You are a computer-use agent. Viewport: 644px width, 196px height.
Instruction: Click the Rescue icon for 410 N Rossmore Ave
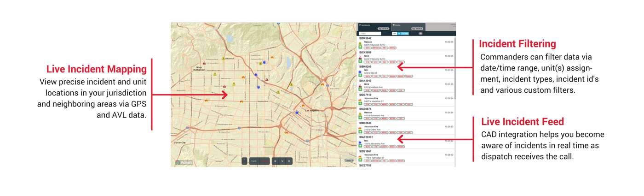(x=361, y=114)
